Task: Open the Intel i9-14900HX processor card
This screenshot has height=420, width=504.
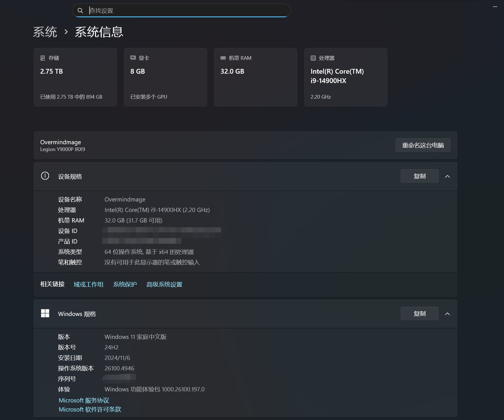Action: pos(346,77)
